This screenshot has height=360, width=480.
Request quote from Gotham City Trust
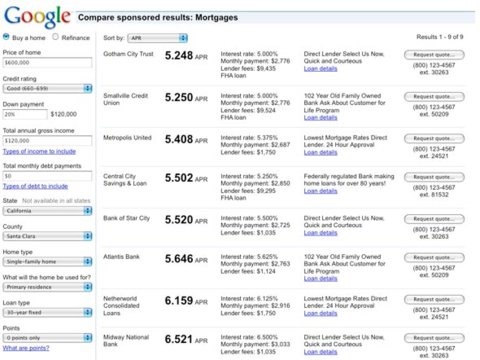click(x=434, y=55)
